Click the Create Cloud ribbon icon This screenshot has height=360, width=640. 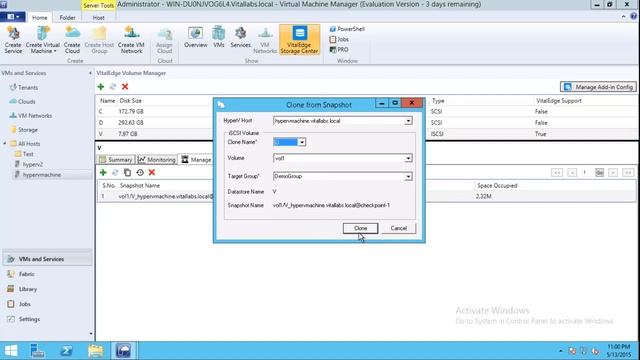point(72,40)
